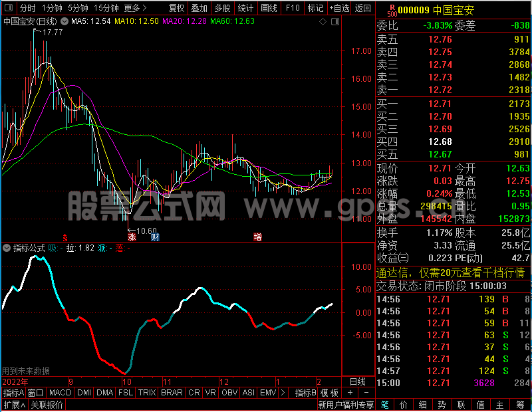Click the 叠加 overlay button
Viewport: 532px width, 412px height.
pos(199,8)
